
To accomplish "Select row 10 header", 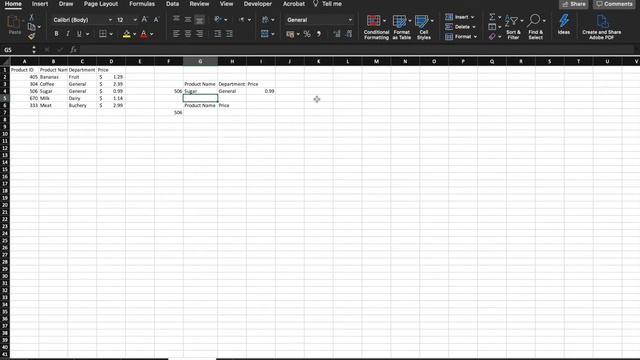I will pyautogui.click(x=5, y=134).
